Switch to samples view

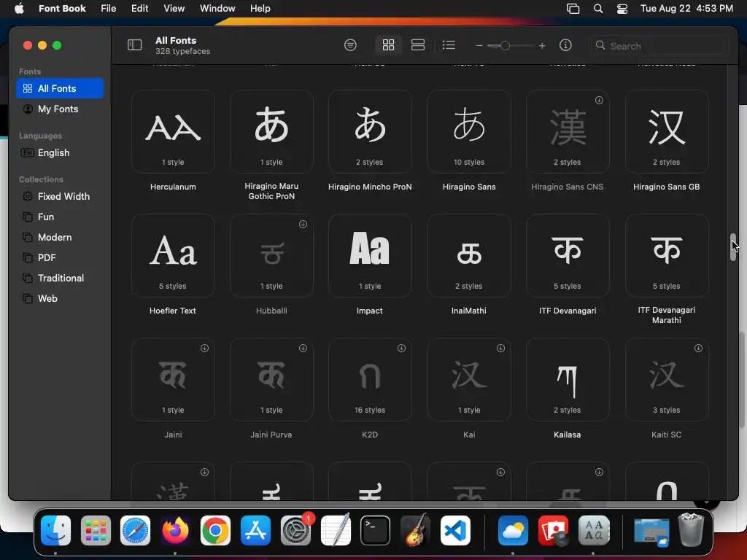point(418,45)
